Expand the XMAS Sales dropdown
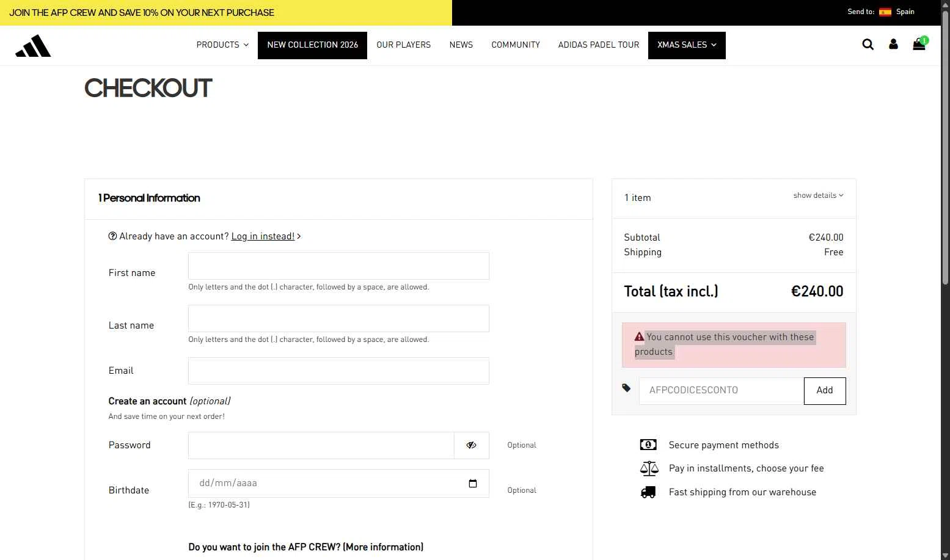The image size is (950, 560). 687,45
